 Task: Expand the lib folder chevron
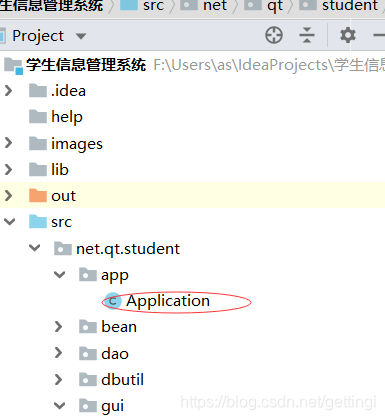pyautogui.click(x=9, y=170)
